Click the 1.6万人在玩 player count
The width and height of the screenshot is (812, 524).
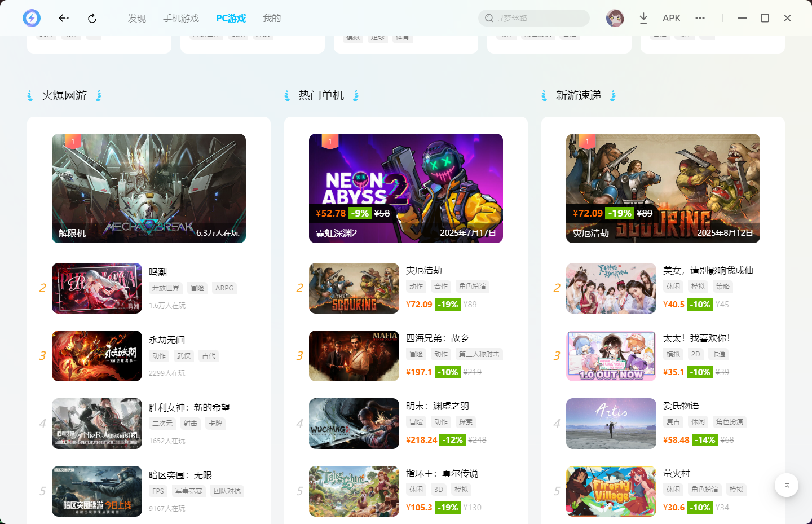[167, 306]
